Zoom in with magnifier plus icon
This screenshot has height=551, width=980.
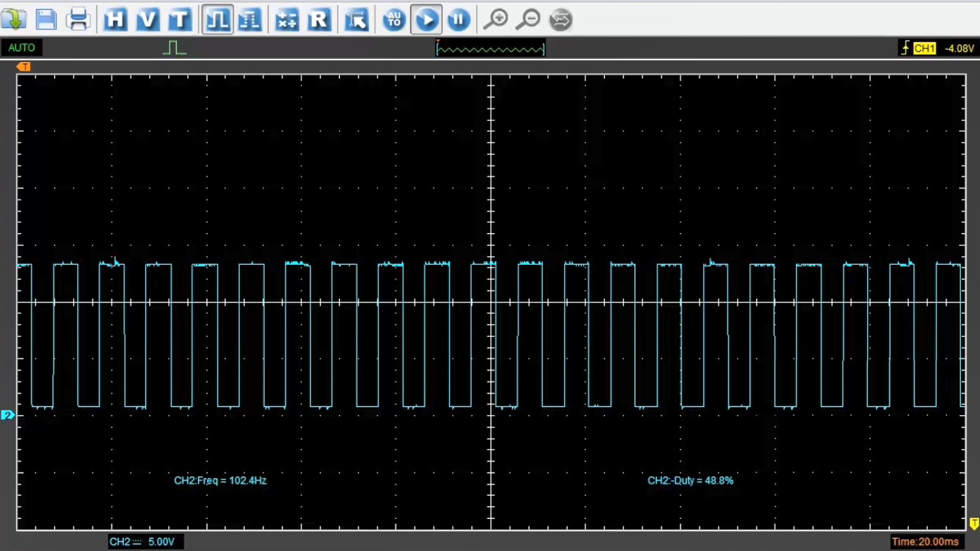[x=496, y=19]
